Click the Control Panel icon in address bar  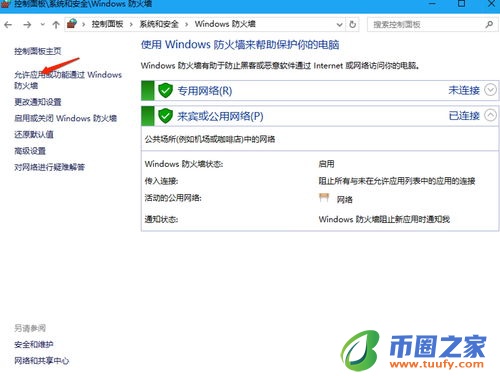click(x=72, y=24)
